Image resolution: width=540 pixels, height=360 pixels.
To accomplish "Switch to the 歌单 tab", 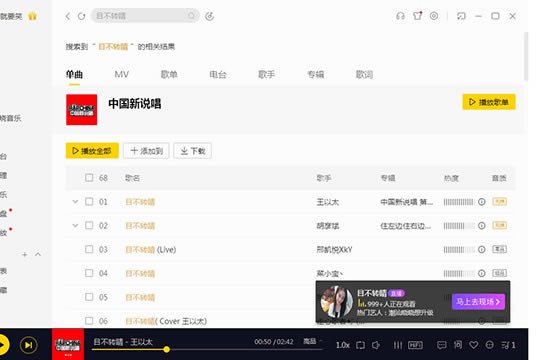I will point(169,74).
